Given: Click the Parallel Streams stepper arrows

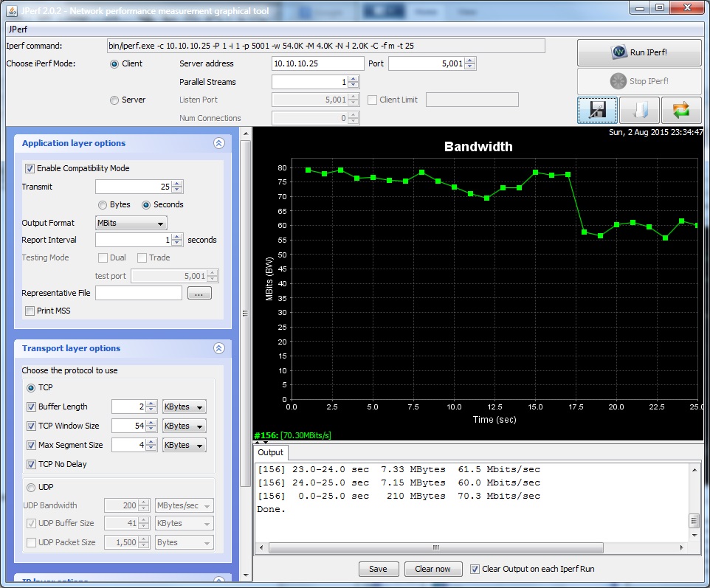Looking at the screenshot, I should coord(354,82).
